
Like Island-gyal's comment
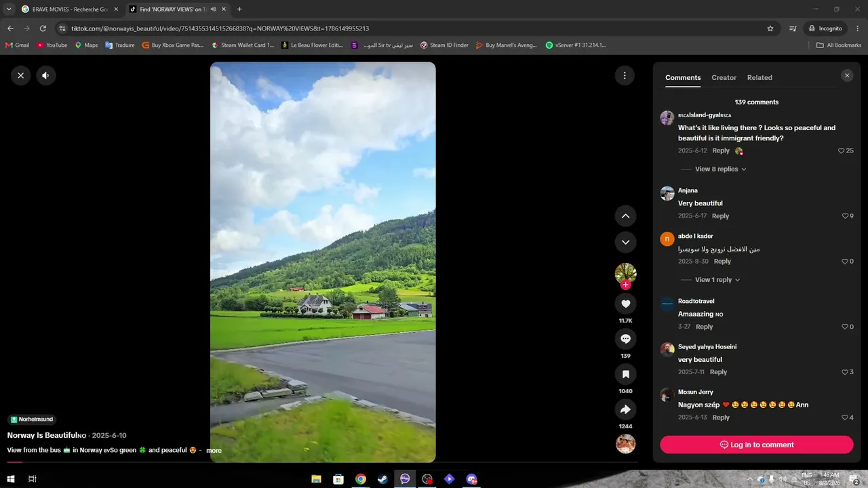[x=842, y=150]
